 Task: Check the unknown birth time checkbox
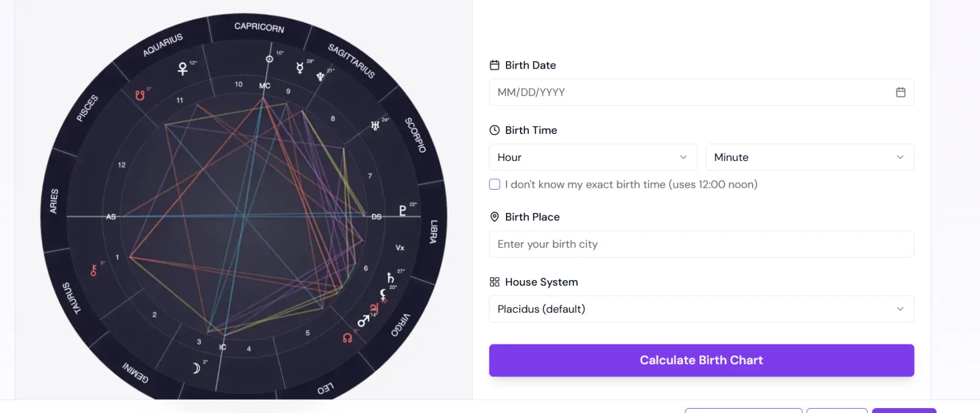coord(494,184)
